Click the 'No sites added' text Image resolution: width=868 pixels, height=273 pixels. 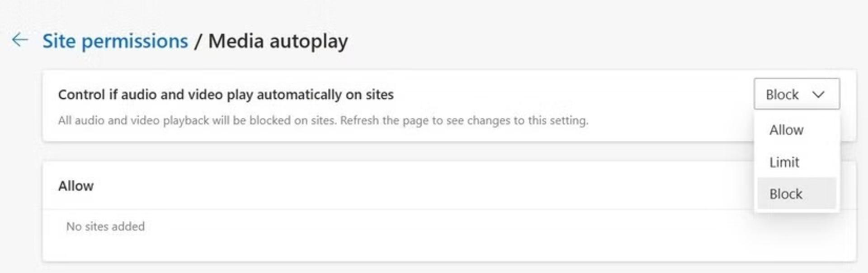click(x=105, y=226)
